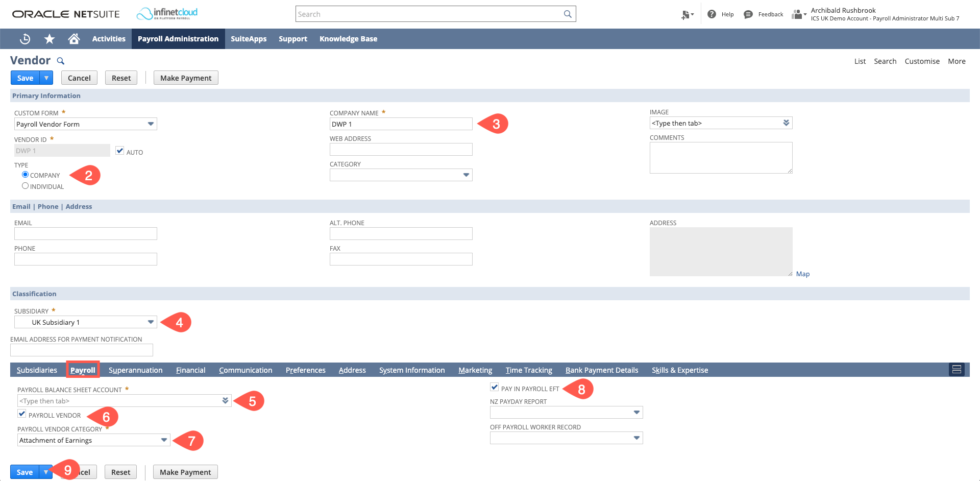This screenshot has height=481, width=980.
Task: Open the NZ Payday Report dropdown
Action: (x=636, y=412)
